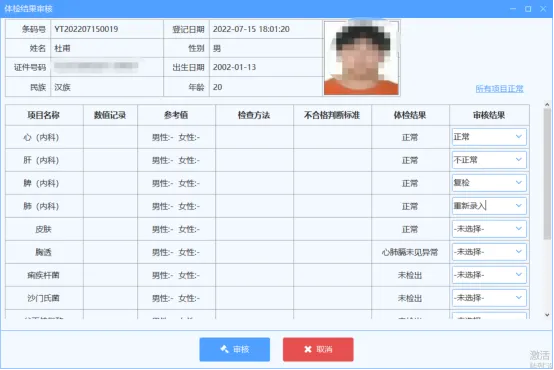Image resolution: width=554 pixels, height=370 pixels.
Task: Open 审核结果 dropdown for 脾 (内科)
Action: coord(489,183)
